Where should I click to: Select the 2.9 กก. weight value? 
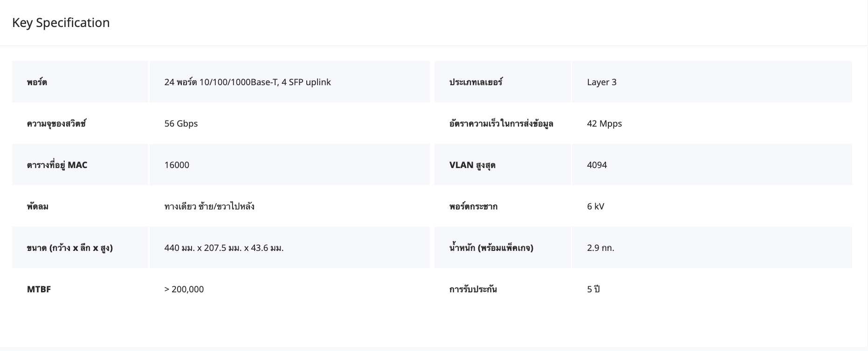600,248
